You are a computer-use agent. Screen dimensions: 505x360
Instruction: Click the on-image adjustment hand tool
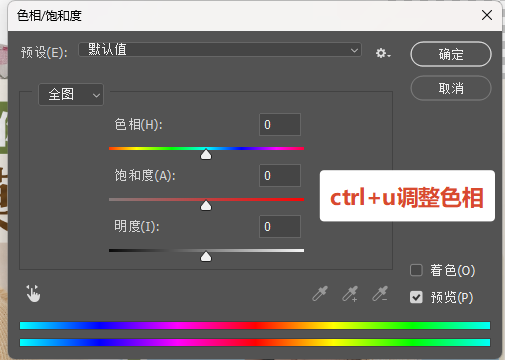[x=33, y=294]
